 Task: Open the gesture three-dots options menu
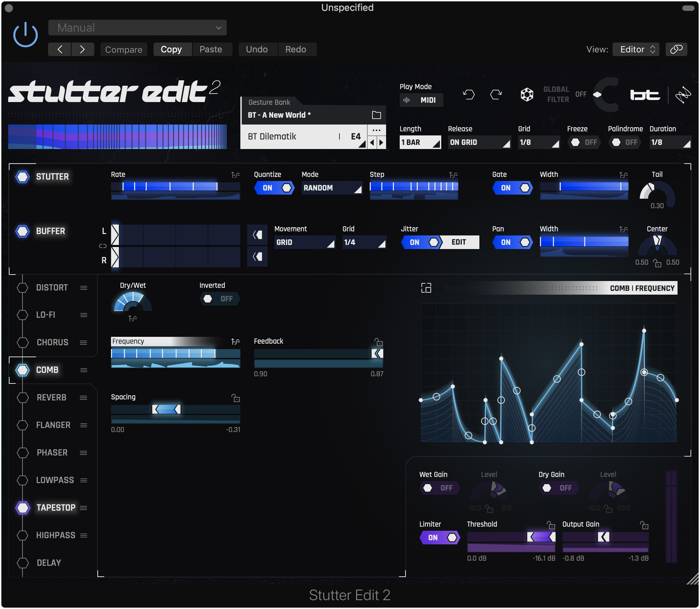376,130
